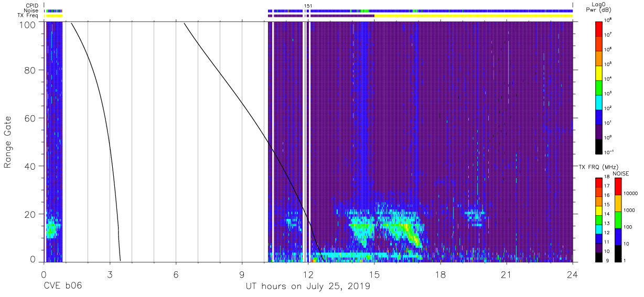This screenshot has height=297, width=644.
Task: Click the yellow segment of TX FRQ colorbar
Action: click(599, 210)
